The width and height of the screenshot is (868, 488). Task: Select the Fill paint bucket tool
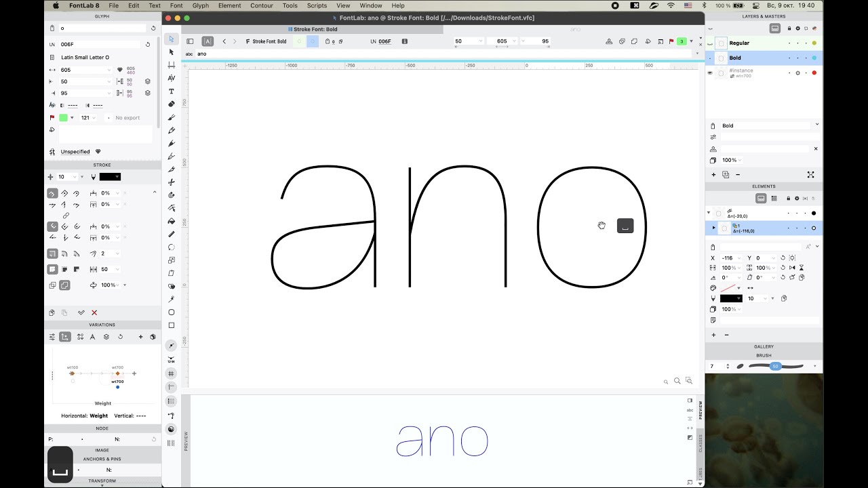click(172, 221)
